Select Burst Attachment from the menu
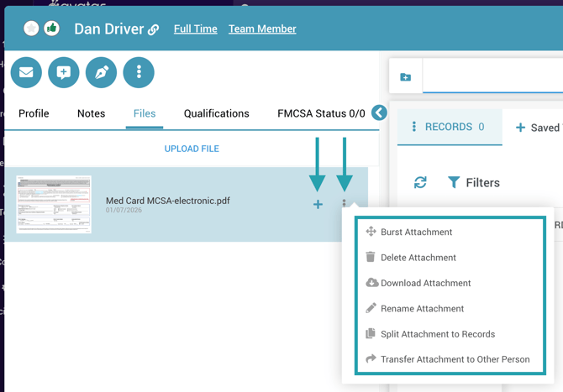Image resolution: width=563 pixels, height=392 pixels. tap(416, 232)
